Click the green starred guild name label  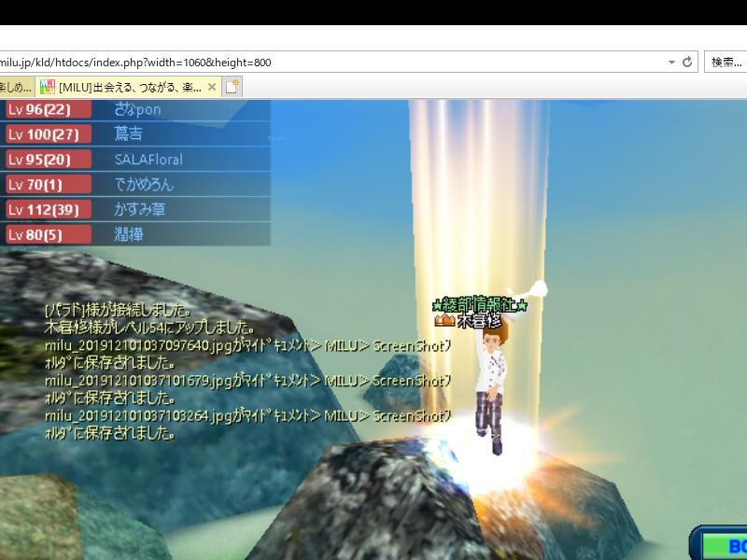click(x=480, y=305)
